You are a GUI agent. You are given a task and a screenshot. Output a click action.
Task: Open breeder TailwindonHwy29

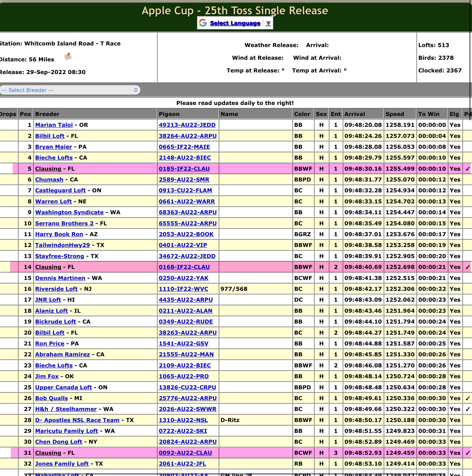point(62,245)
